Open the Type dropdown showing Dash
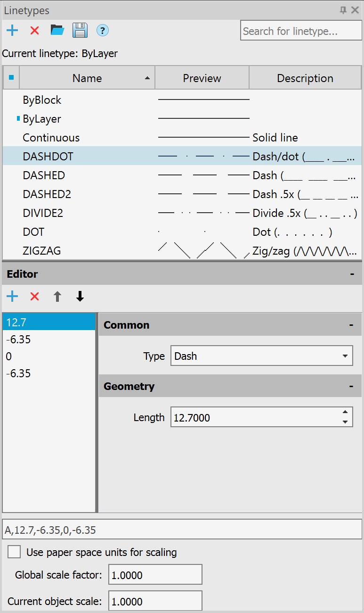 [261, 356]
